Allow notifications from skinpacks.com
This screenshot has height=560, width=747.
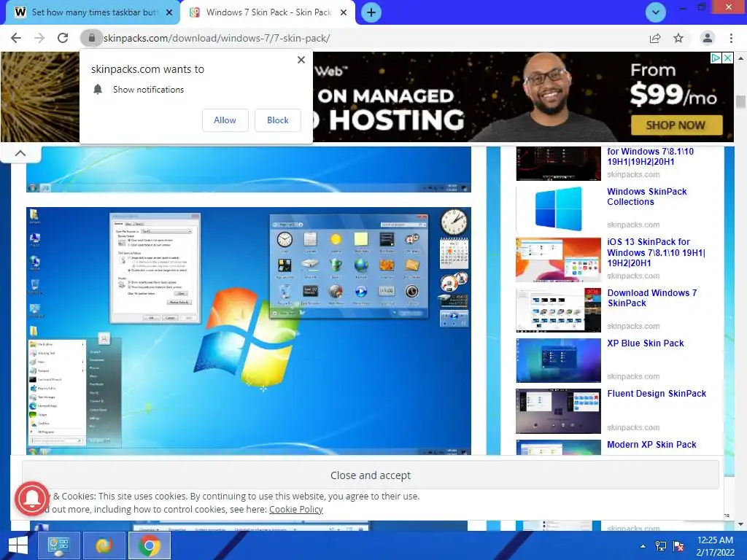tap(225, 120)
